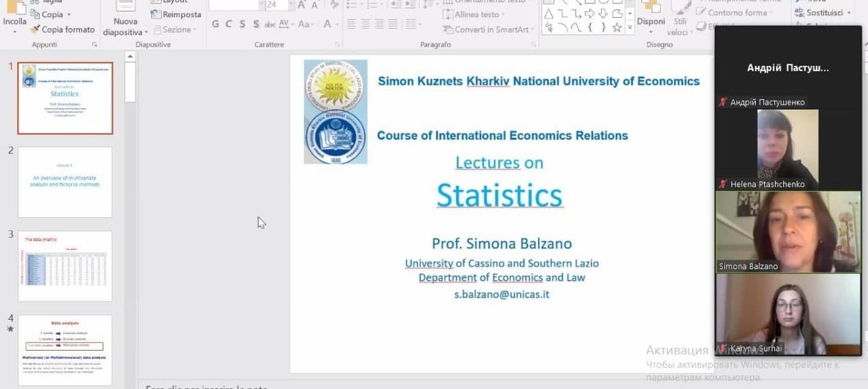This screenshot has width=868, height=389.
Task: Open Sezione dropdown
Action: click(x=175, y=29)
